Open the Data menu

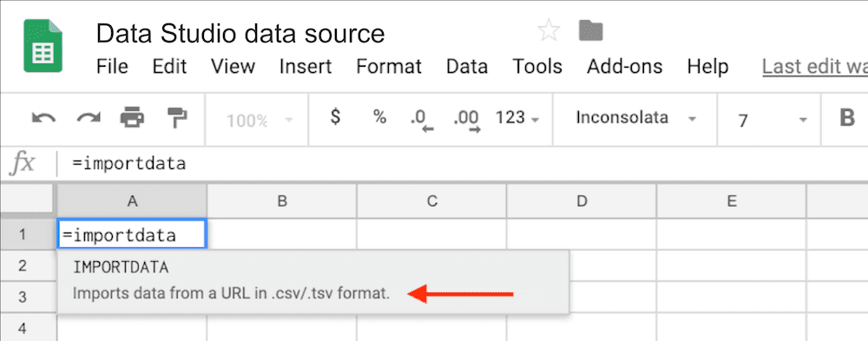[467, 67]
